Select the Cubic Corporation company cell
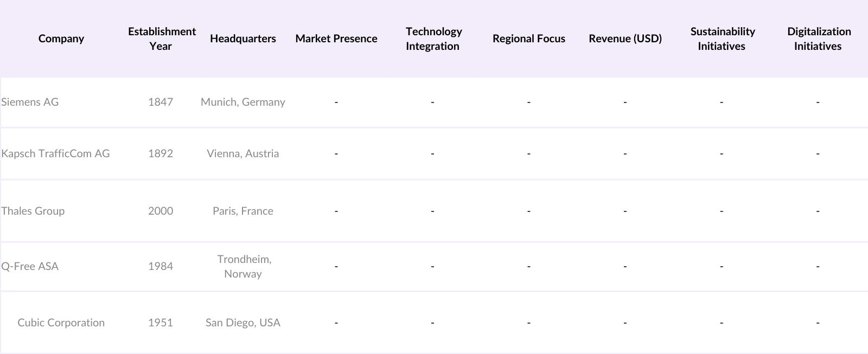 click(61, 323)
